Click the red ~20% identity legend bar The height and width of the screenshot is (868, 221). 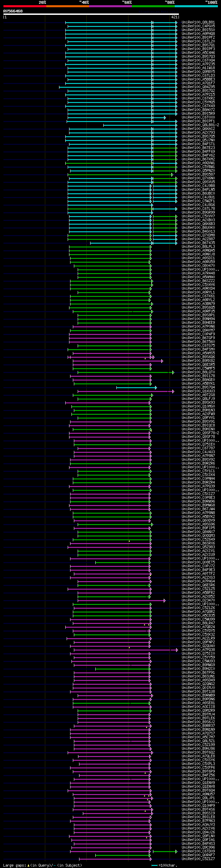25,6
